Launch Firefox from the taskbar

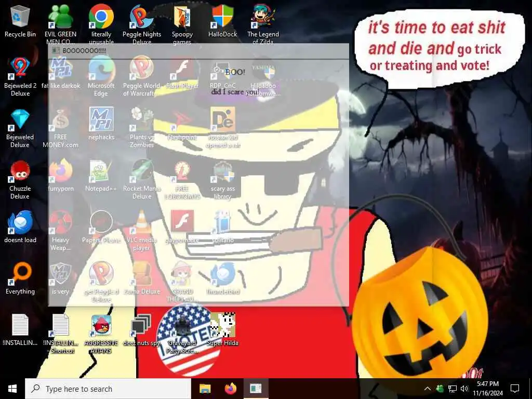coord(231,389)
